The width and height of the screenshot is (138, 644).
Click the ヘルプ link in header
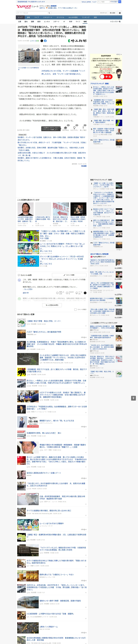94,2
